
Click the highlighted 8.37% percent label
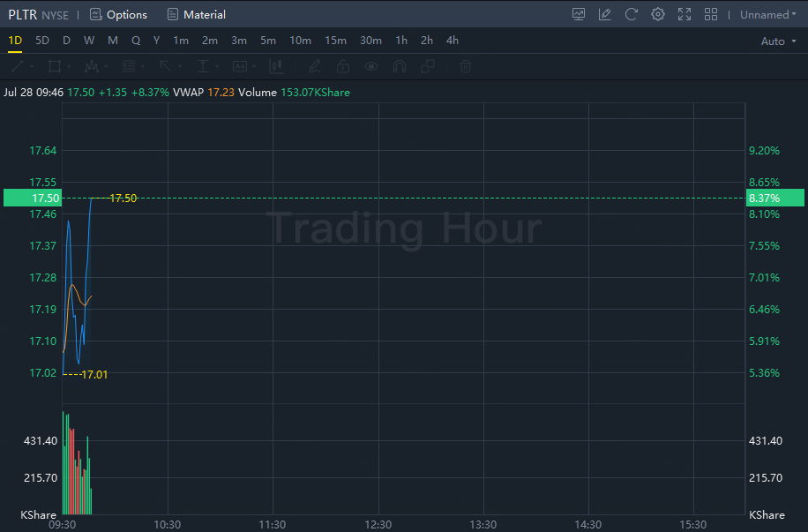775,198
